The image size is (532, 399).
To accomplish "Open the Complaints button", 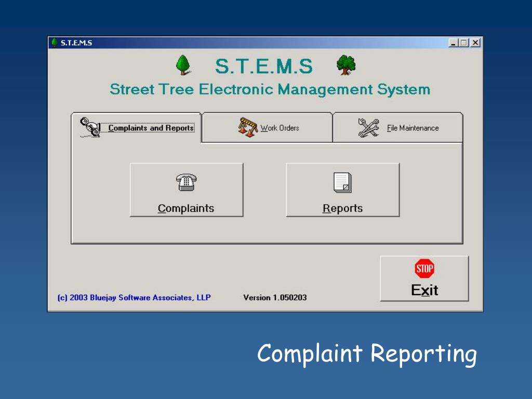I will click(187, 190).
